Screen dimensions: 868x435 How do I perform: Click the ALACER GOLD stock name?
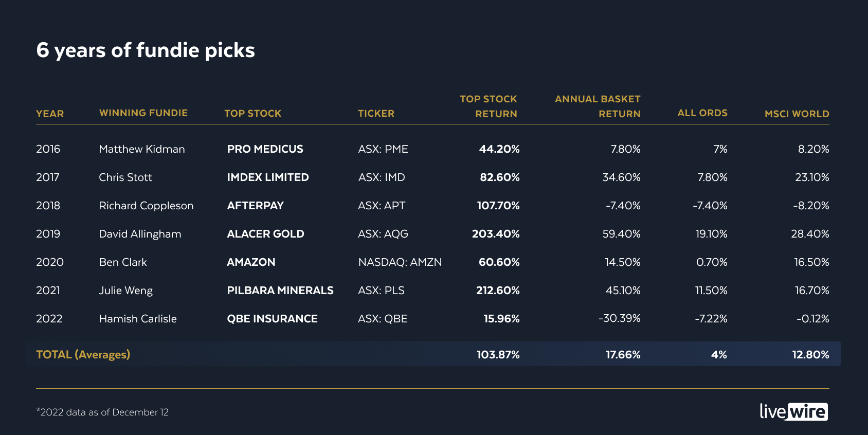pos(265,234)
